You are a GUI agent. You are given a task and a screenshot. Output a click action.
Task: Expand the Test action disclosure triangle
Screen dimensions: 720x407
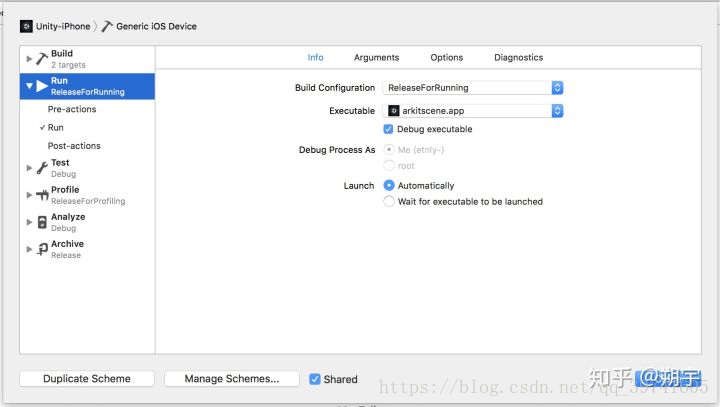coord(29,168)
